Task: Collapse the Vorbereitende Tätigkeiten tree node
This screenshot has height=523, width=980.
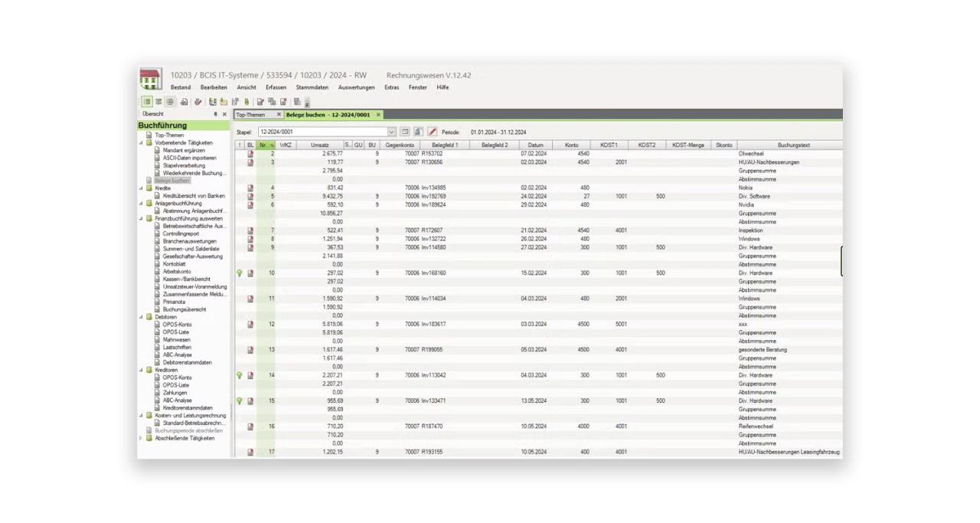Action: pos(141,143)
